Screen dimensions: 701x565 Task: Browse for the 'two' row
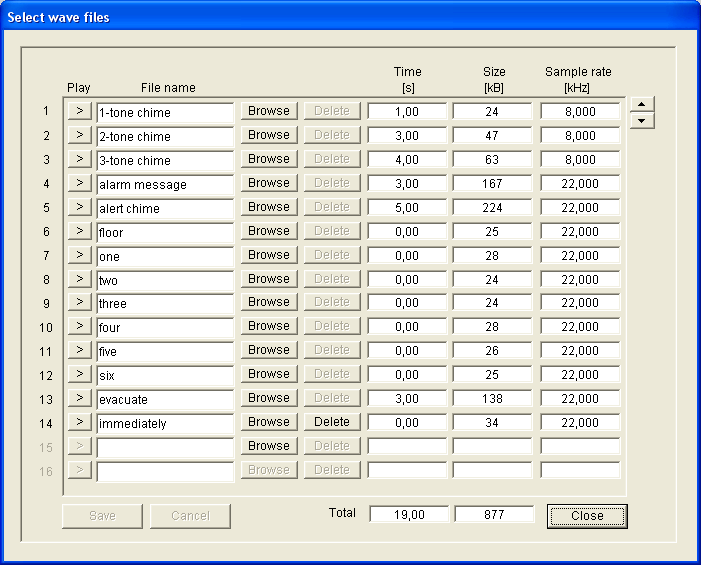(269, 279)
